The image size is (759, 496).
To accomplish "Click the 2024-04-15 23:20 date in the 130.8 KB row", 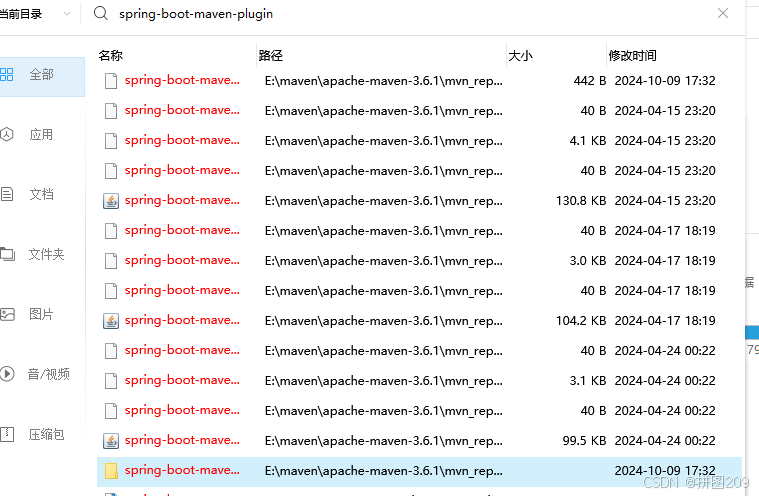I will [665, 200].
